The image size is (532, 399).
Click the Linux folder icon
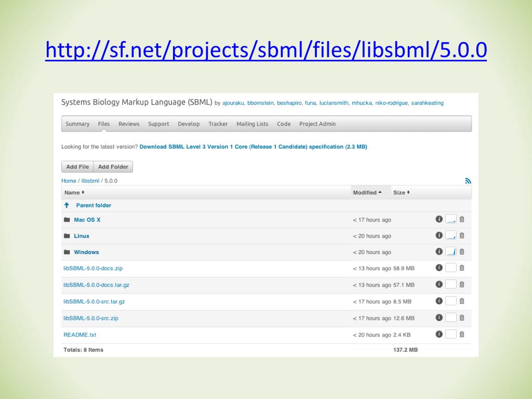pos(67,236)
